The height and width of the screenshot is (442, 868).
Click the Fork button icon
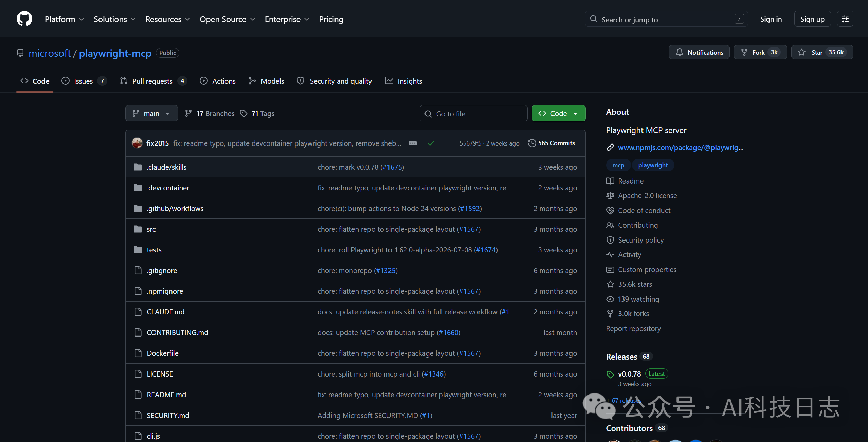(x=744, y=52)
